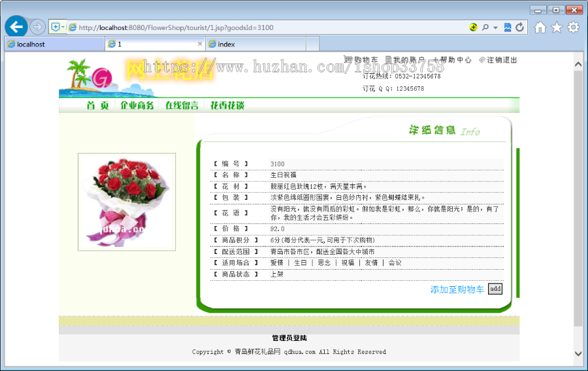
Task: Minimize the browser window
Action: [538, 10]
